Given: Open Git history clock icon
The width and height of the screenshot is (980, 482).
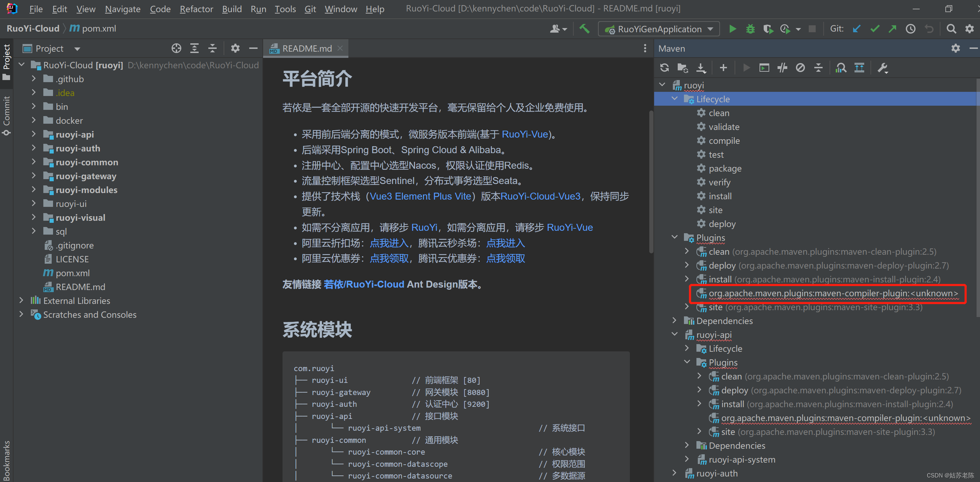Looking at the screenshot, I should pyautogui.click(x=910, y=29).
